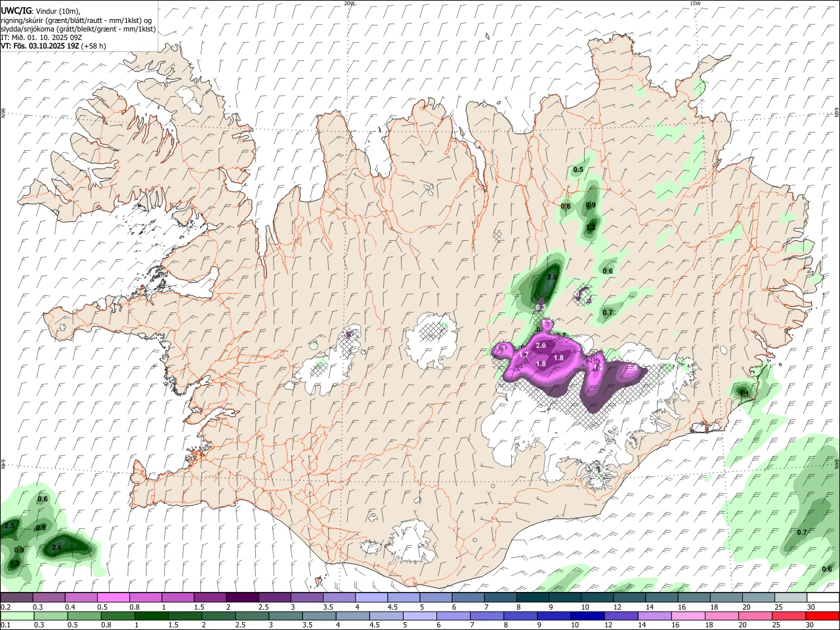This screenshot has width=840, height=630.
Task: Select the "IT: Mið. 01. 10. 2025 09Z" line
Action: [x=42, y=37]
